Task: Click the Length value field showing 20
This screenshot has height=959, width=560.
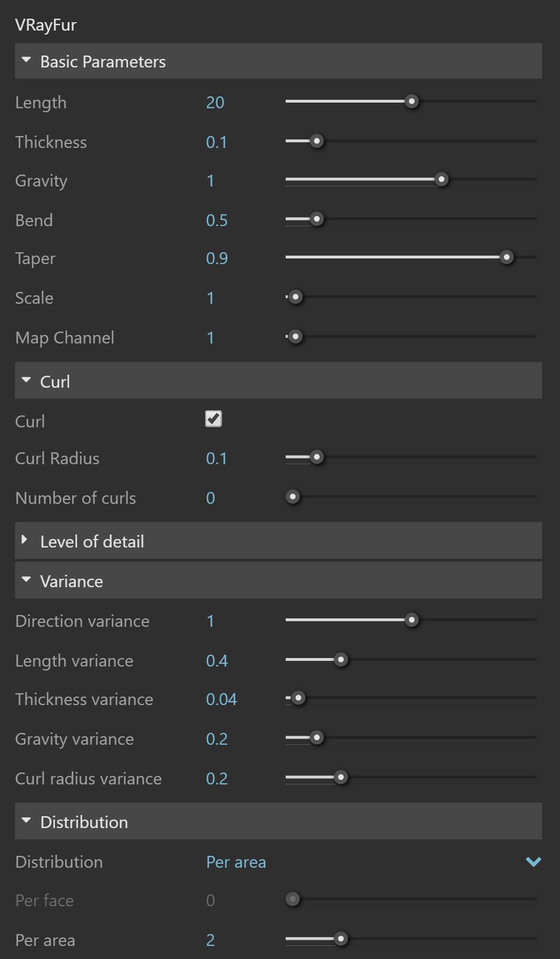Action: tap(215, 103)
